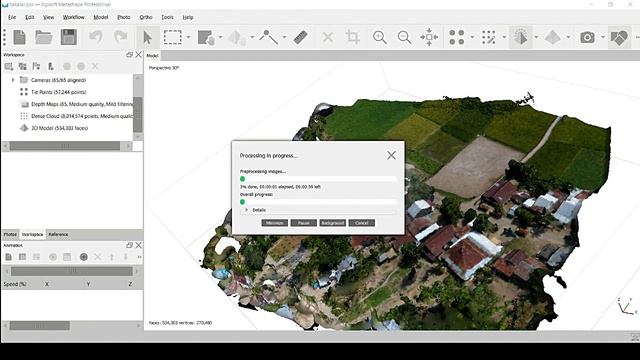Select the Move object tool icon

pos(238,37)
